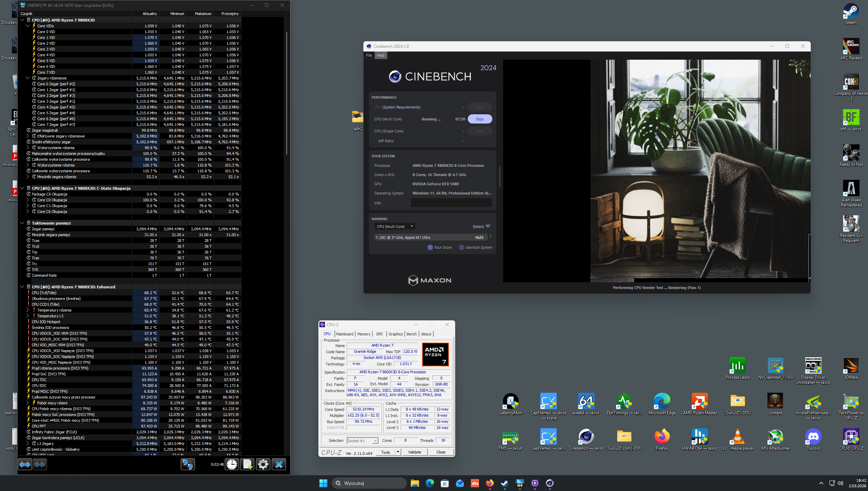Click the Steam icon in taskbar
The height and width of the screenshot is (491, 868).
[505, 483]
